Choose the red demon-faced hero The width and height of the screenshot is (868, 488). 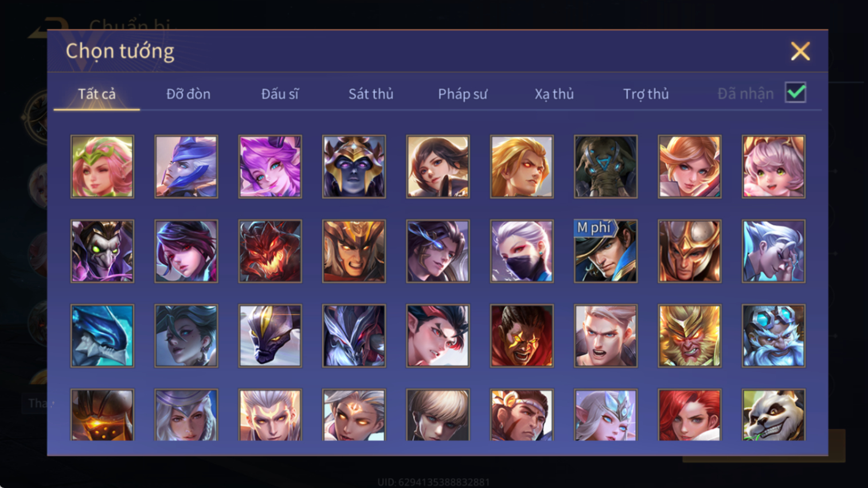270,251
